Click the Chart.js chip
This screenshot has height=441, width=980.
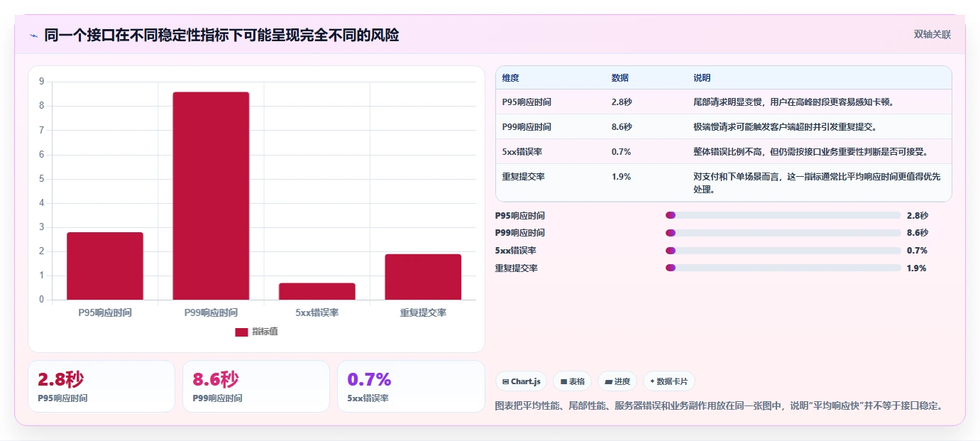pyautogui.click(x=522, y=381)
